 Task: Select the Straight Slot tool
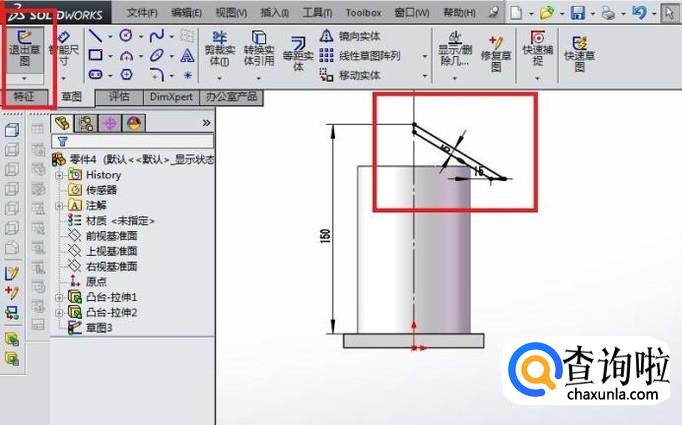95,75
